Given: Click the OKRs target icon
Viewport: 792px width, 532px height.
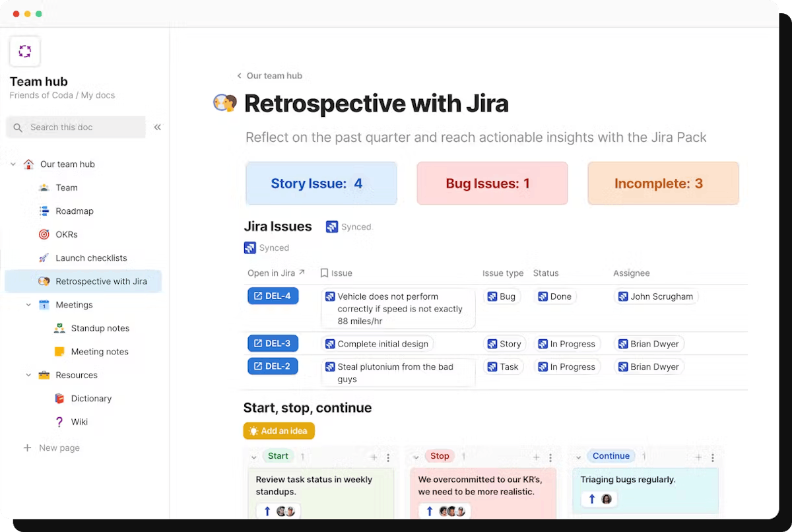Looking at the screenshot, I should [x=44, y=234].
